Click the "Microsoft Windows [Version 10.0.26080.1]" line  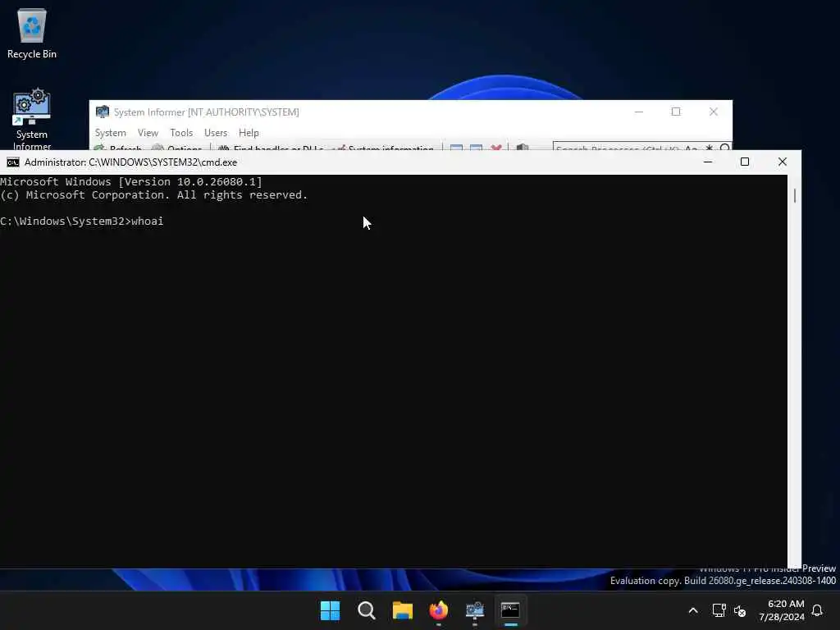pos(131,182)
